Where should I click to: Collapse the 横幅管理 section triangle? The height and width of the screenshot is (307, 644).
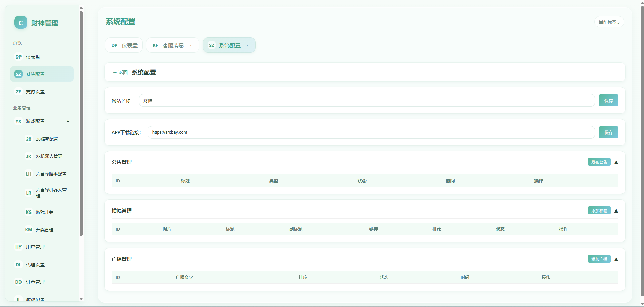tap(616, 211)
